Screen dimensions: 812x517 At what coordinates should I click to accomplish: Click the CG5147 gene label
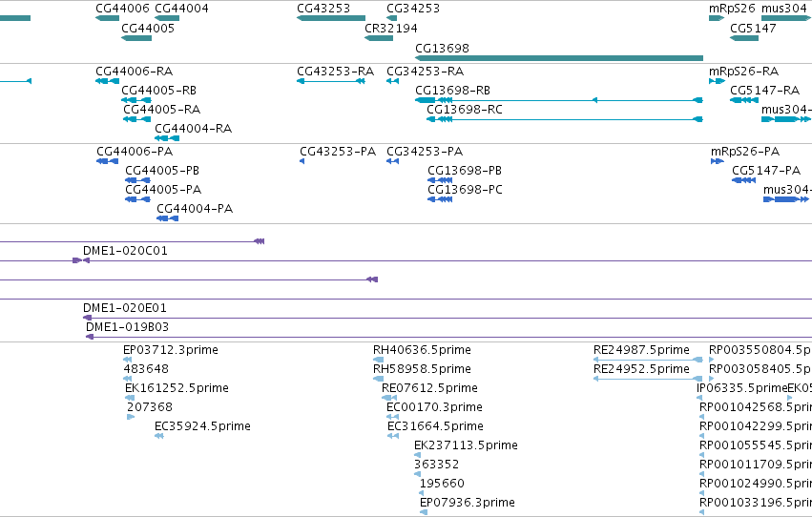(x=753, y=28)
